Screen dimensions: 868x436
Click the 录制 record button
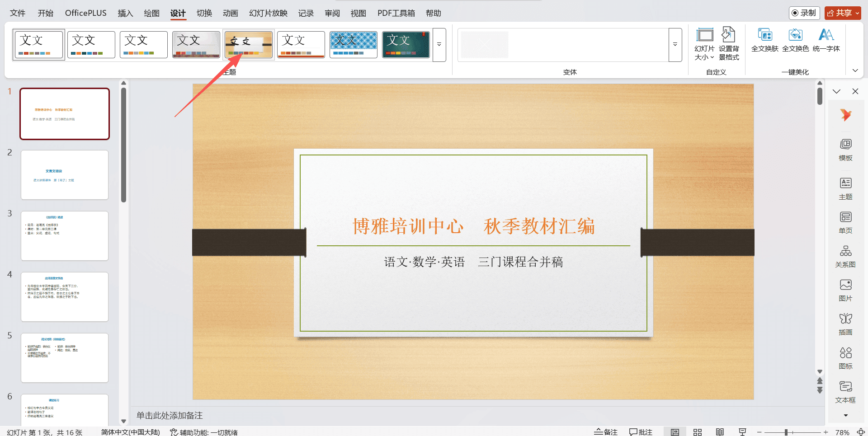(804, 13)
